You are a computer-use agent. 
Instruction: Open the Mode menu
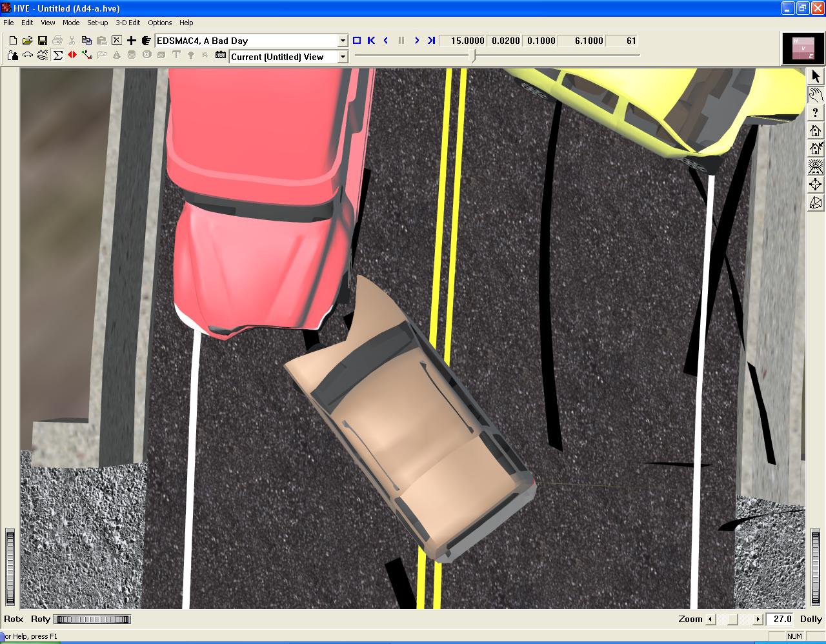point(71,23)
